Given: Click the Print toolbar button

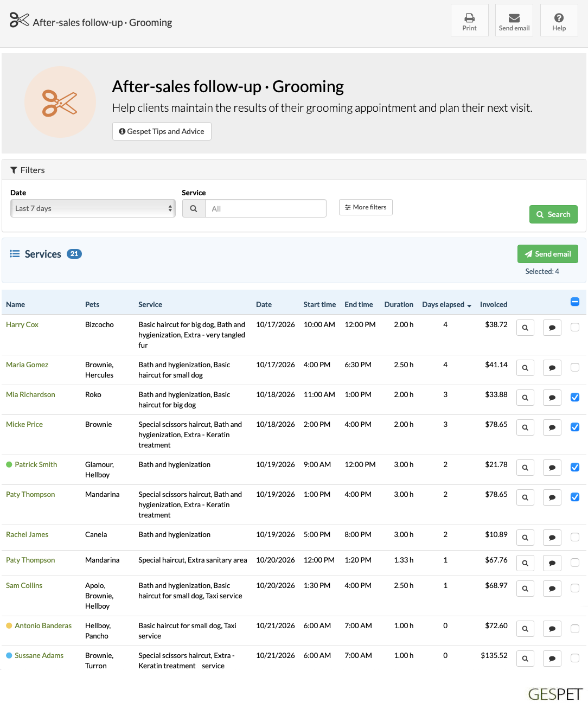Looking at the screenshot, I should pyautogui.click(x=469, y=20).
